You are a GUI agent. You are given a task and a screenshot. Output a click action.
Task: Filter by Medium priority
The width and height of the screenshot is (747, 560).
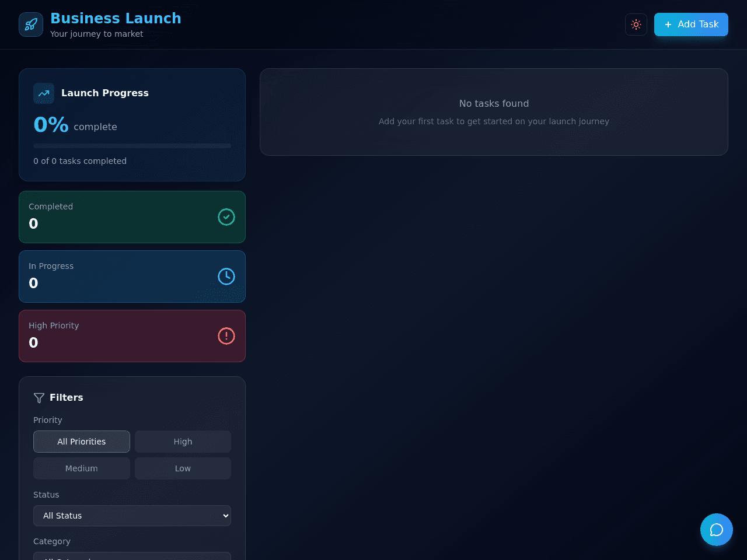(x=82, y=468)
